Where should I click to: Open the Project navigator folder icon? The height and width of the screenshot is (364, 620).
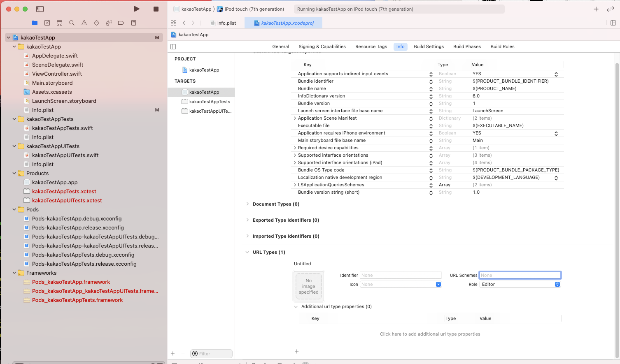[x=35, y=23]
